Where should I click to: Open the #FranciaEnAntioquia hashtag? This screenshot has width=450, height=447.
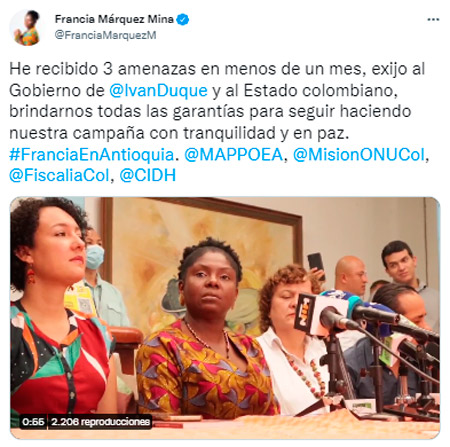(x=92, y=154)
